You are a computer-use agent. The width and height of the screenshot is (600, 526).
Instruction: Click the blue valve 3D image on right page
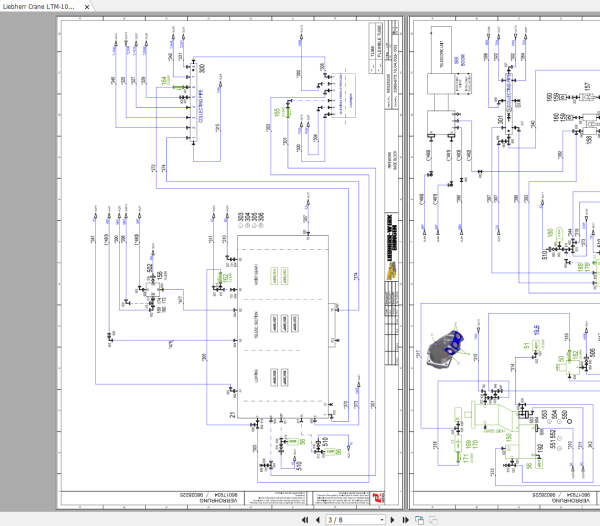[x=447, y=350]
